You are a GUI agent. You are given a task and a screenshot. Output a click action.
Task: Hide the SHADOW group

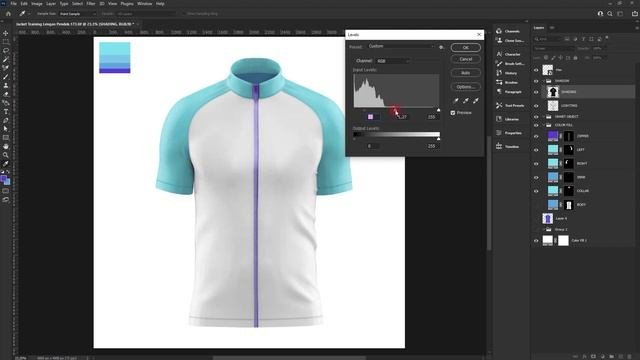tap(536, 81)
